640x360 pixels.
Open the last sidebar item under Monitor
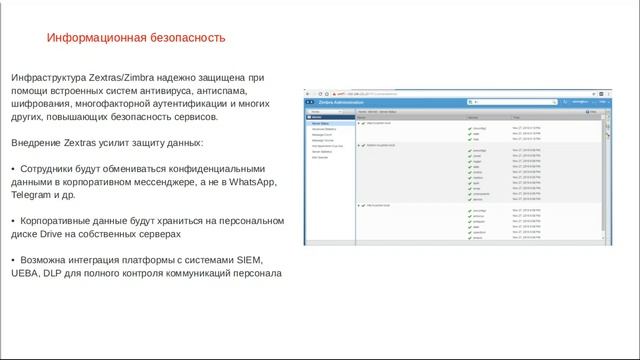click(320, 158)
